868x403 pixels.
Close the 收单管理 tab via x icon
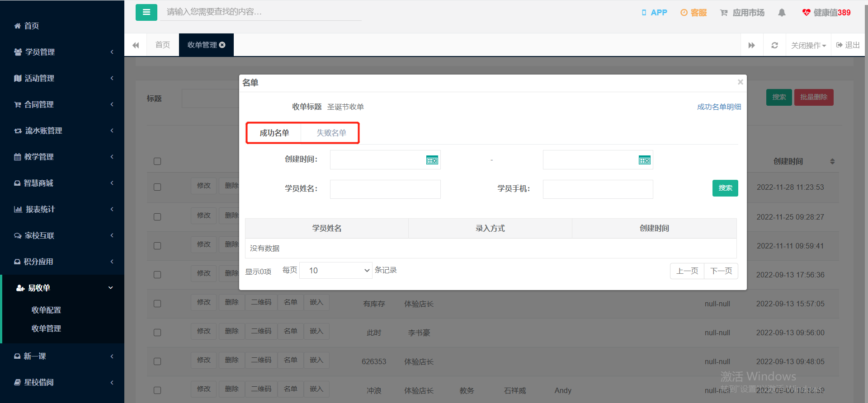pyautogui.click(x=222, y=45)
